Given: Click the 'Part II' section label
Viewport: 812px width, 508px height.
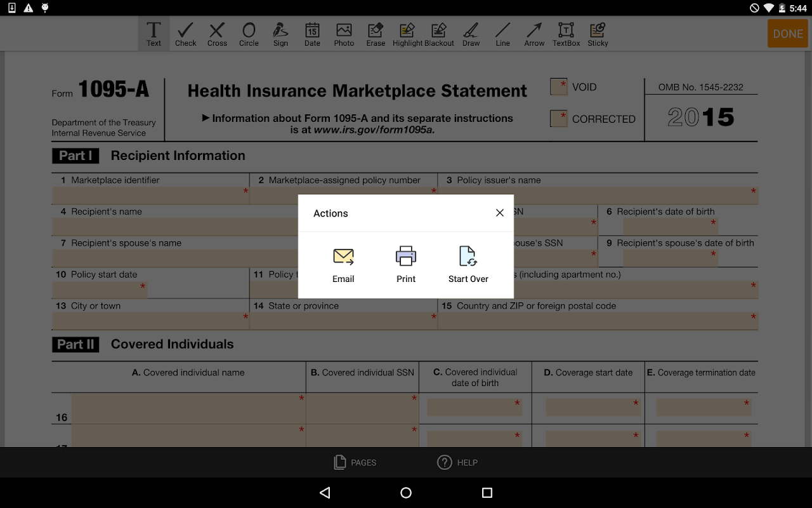Looking at the screenshot, I should pos(75,345).
